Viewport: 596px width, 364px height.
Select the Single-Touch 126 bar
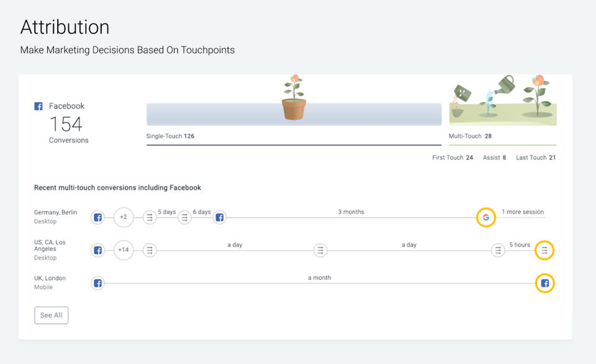pos(294,114)
